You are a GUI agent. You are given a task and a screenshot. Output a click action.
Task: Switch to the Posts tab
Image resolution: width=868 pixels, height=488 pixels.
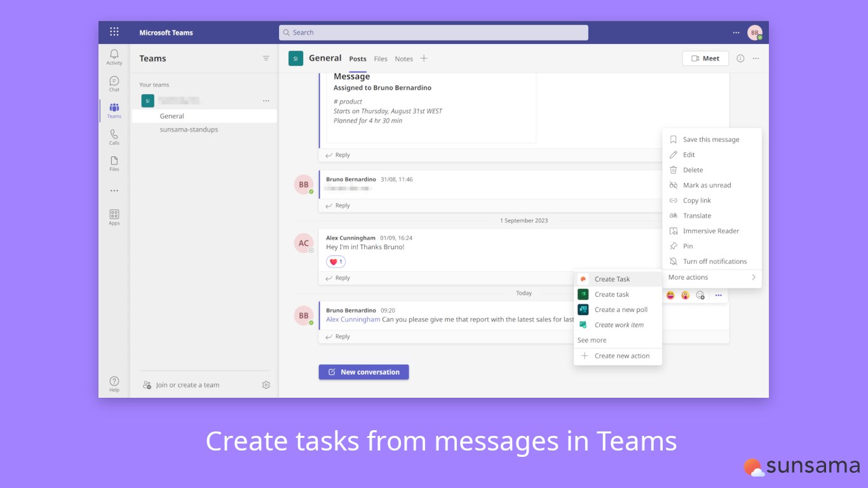tap(358, 58)
